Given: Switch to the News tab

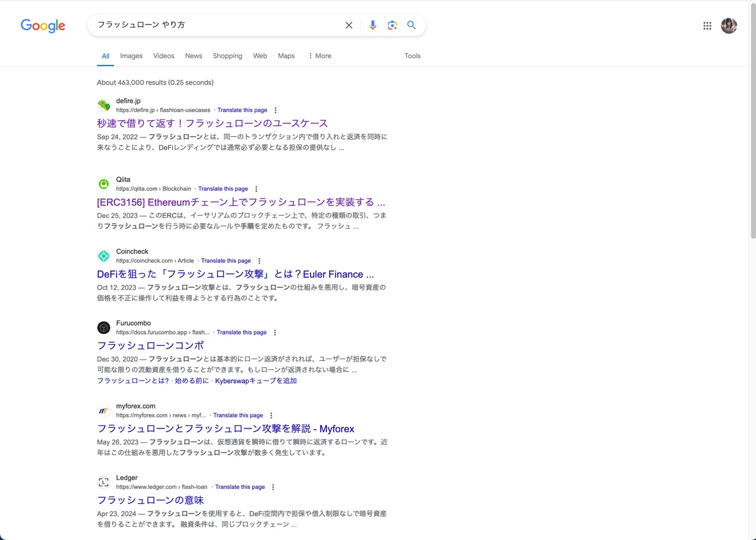Looking at the screenshot, I should [193, 56].
